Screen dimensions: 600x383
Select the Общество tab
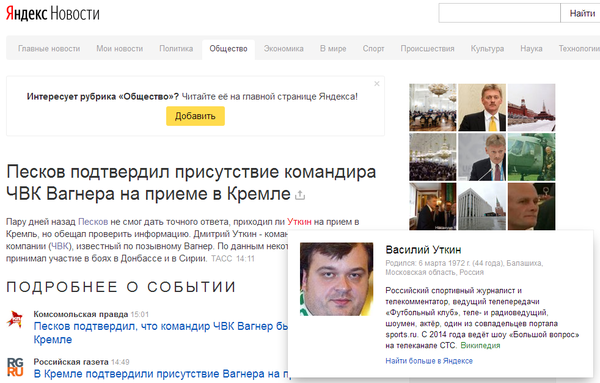[x=228, y=49]
